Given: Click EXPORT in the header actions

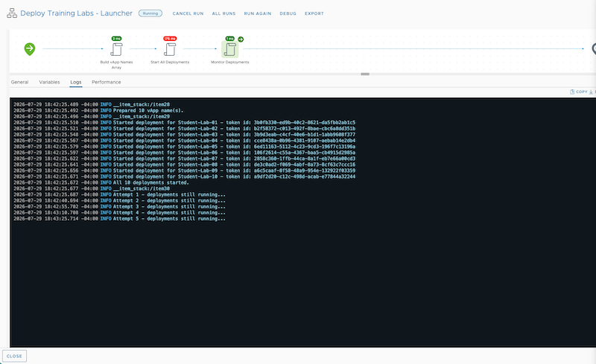Looking at the screenshot, I should click(314, 13).
